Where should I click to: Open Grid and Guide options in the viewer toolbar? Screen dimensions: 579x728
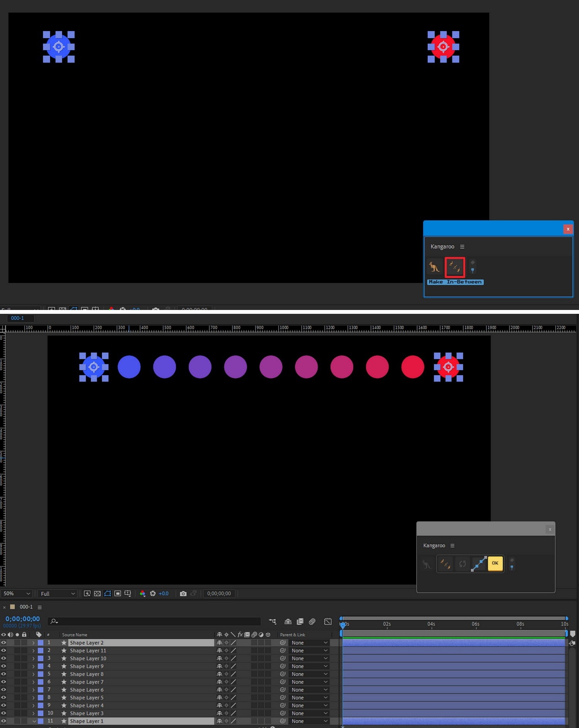(x=128, y=593)
